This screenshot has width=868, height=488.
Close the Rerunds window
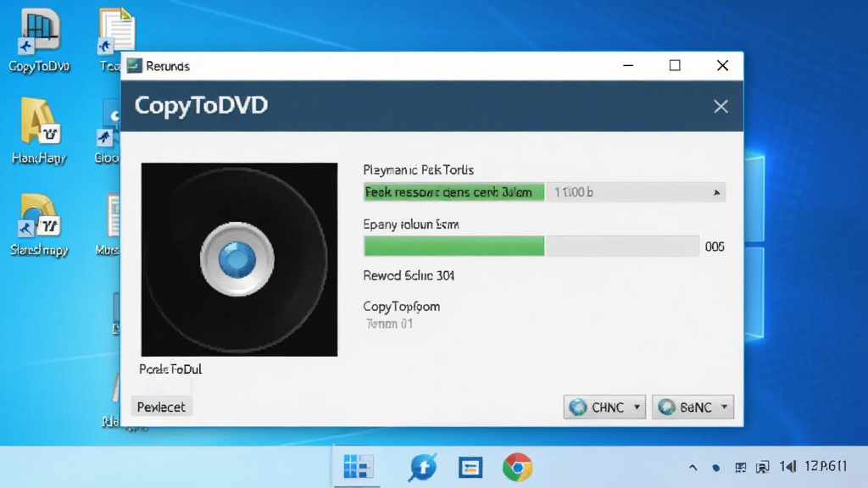(x=722, y=65)
